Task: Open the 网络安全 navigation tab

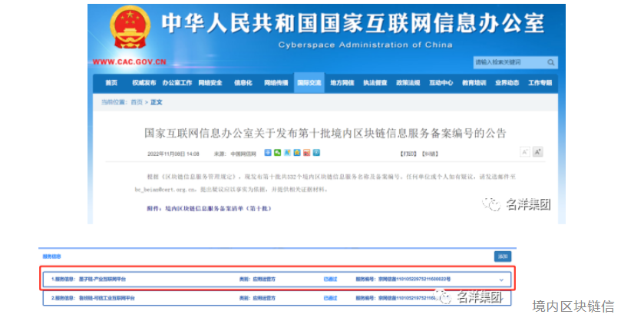Action: (x=210, y=83)
